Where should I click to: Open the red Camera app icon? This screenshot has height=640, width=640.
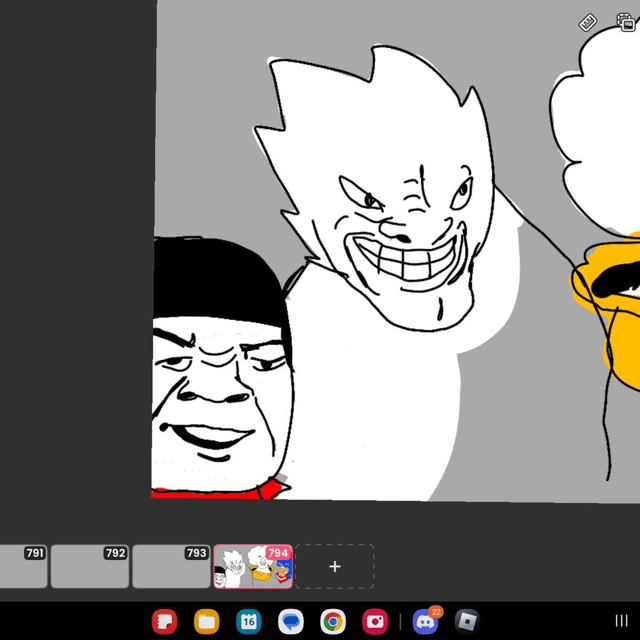point(375,622)
